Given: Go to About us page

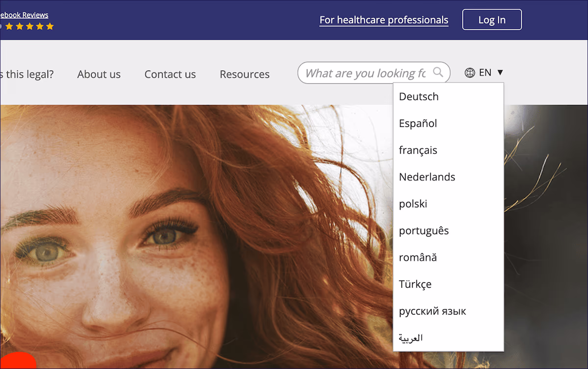Looking at the screenshot, I should coord(99,74).
